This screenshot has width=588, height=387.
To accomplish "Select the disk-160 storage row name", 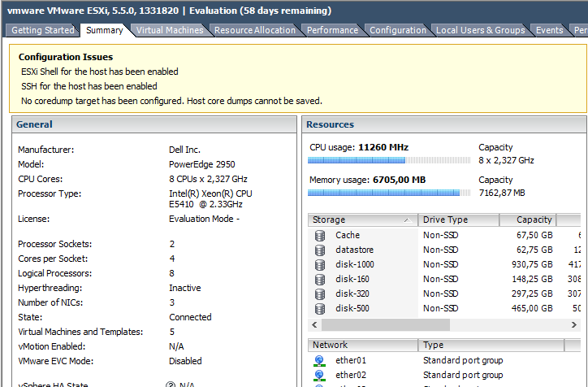I will point(352,279).
